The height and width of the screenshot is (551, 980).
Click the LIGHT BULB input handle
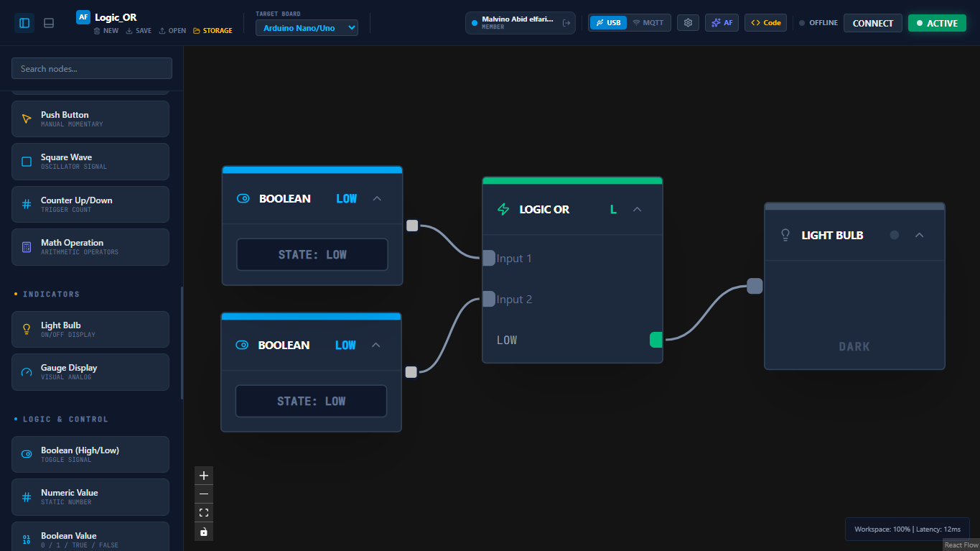coord(755,286)
